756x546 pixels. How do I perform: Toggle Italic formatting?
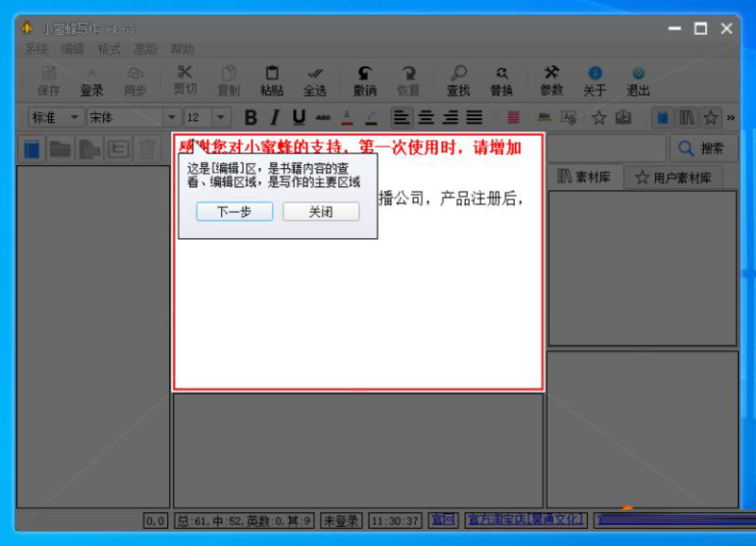275,117
